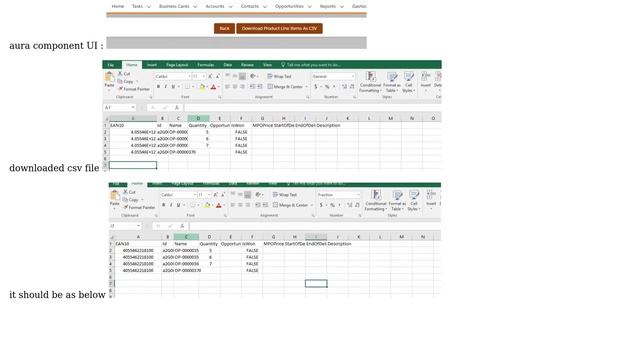
Task: Toggle Underline in downloaded csv Excel ribbon
Action: click(173, 87)
